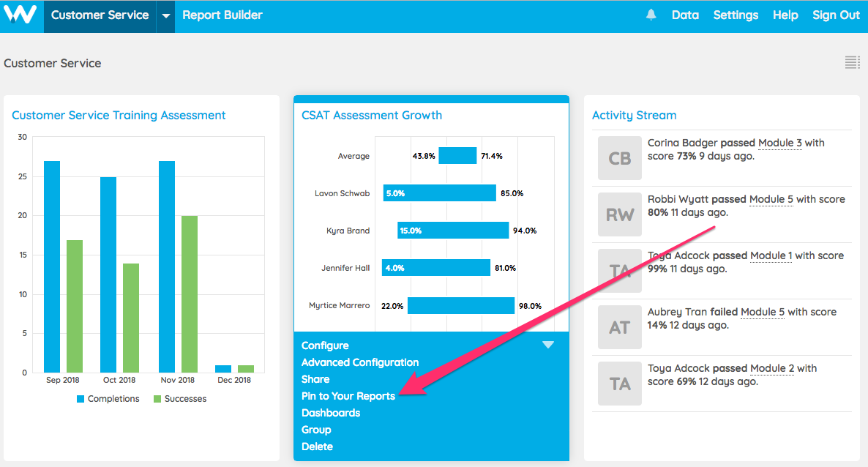Click the Nov 2018 green Successes bar

[x=190, y=294]
